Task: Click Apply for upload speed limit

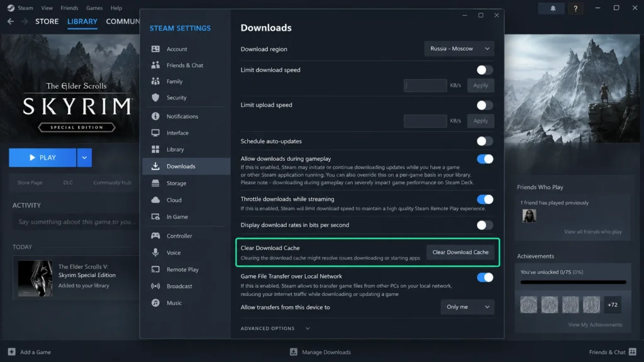Action: pos(480,121)
